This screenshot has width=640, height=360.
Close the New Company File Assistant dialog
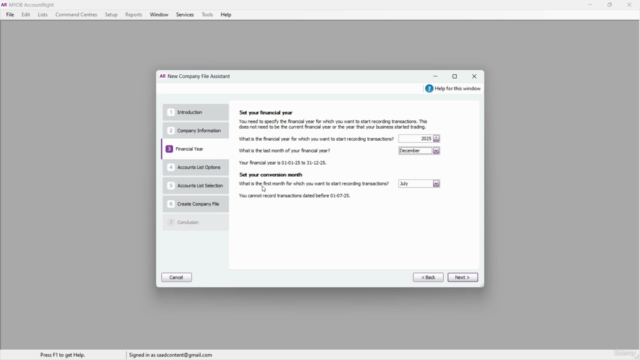click(x=474, y=76)
